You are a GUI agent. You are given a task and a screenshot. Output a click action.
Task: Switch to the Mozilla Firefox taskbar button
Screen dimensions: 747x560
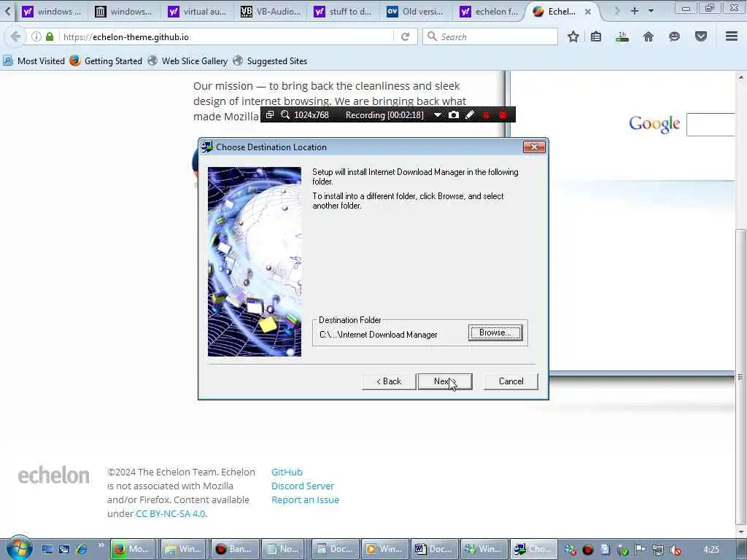[x=133, y=549]
